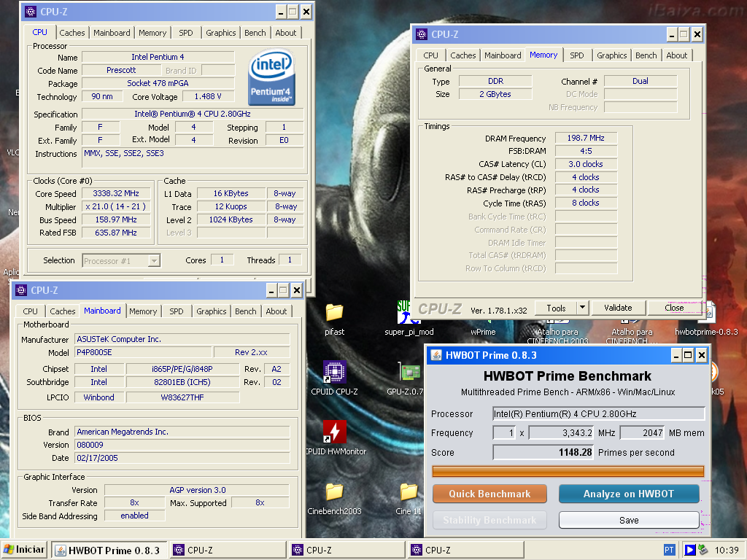The height and width of the screenshot is (560, 747).
Task: Click the CPU-Z Mainboard window title icon
Action: tap(21, 290)
